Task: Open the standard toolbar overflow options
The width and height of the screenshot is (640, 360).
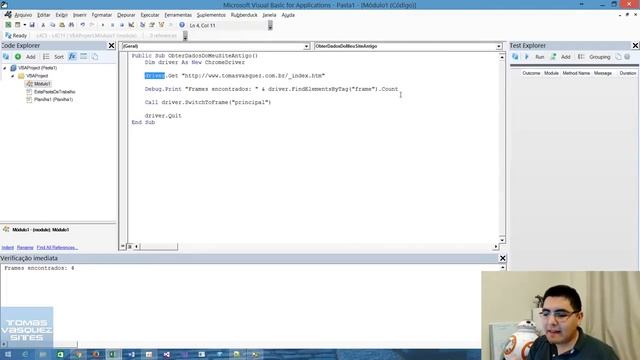Action: coord(270,25)
